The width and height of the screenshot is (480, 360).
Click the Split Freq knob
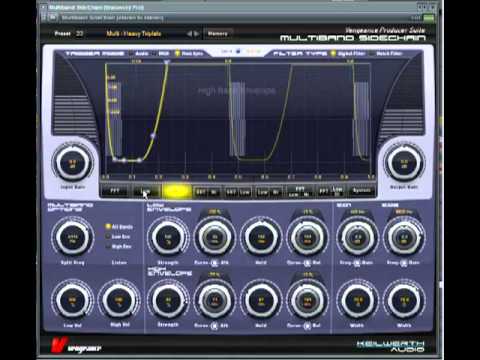[x=72, y=238]
